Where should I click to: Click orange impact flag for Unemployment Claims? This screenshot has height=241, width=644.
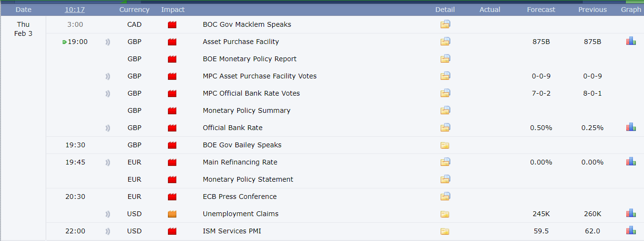tap(172, 214)
